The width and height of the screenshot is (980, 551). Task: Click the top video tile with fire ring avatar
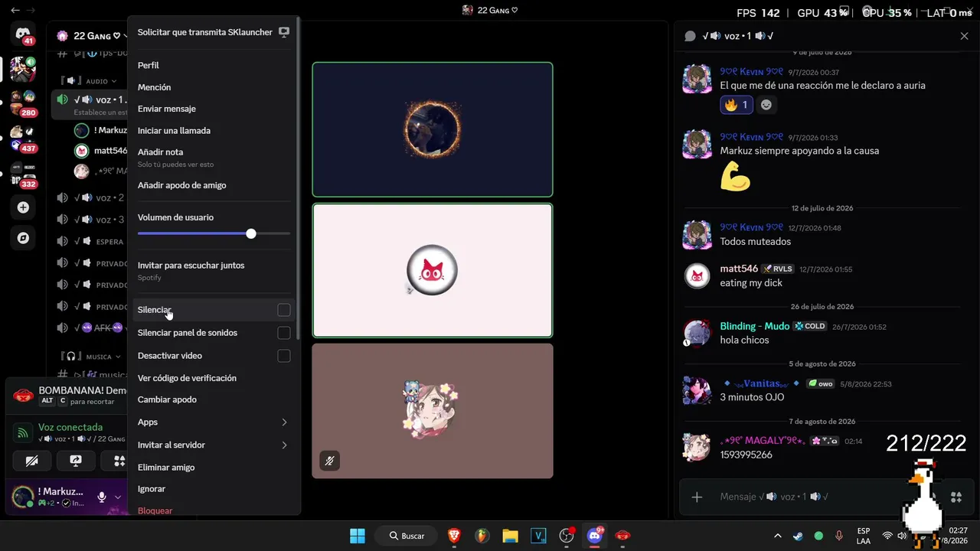click(433, 129)
